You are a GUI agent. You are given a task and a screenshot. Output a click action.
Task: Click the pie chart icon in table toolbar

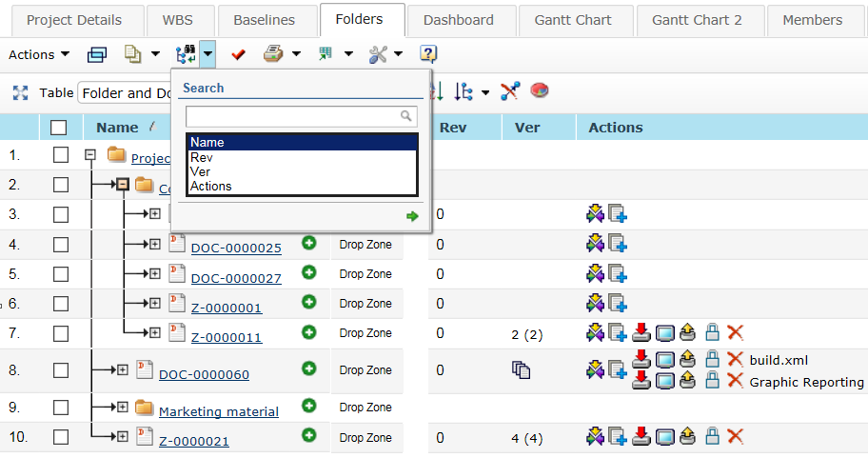[x=540, y=91]
